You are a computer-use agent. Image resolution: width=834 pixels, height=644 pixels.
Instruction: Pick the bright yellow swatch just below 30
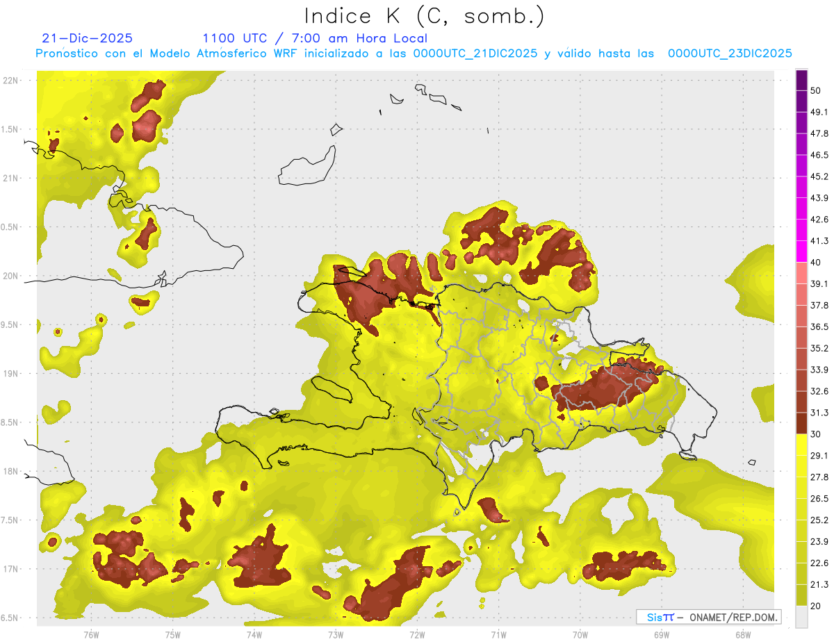pos(801,445)
